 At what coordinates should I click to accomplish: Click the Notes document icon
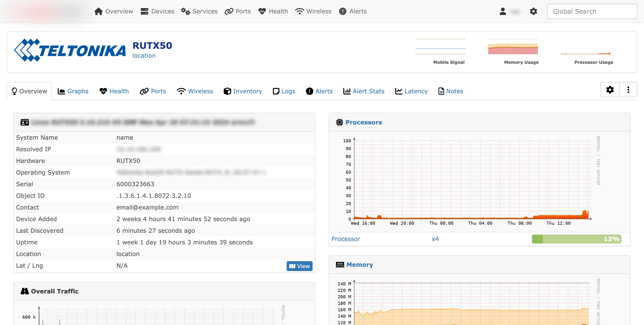(x=441, y=91)
